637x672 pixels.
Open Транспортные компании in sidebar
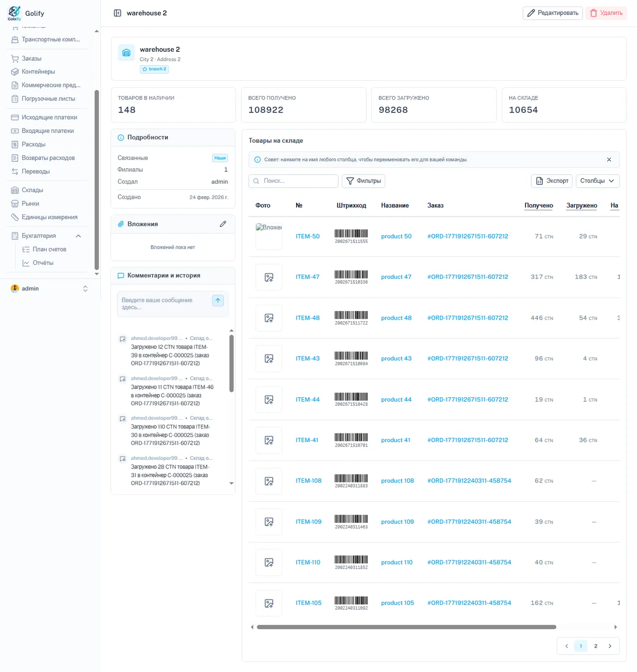coord(46,39)
